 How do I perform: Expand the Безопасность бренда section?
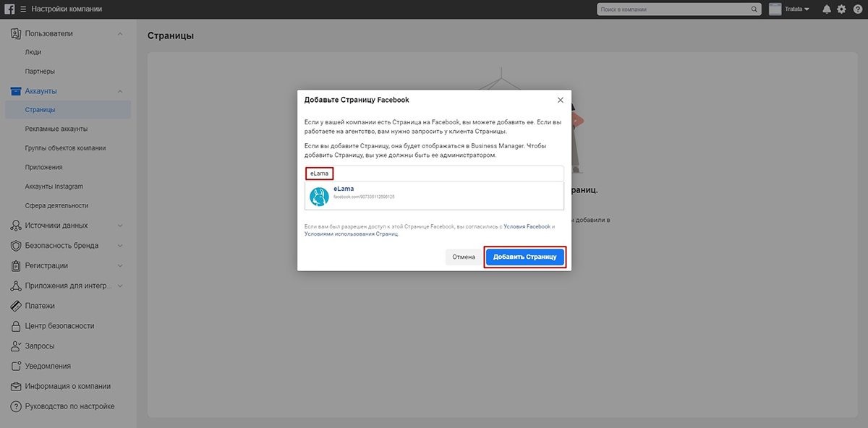(x=120, y=246)
